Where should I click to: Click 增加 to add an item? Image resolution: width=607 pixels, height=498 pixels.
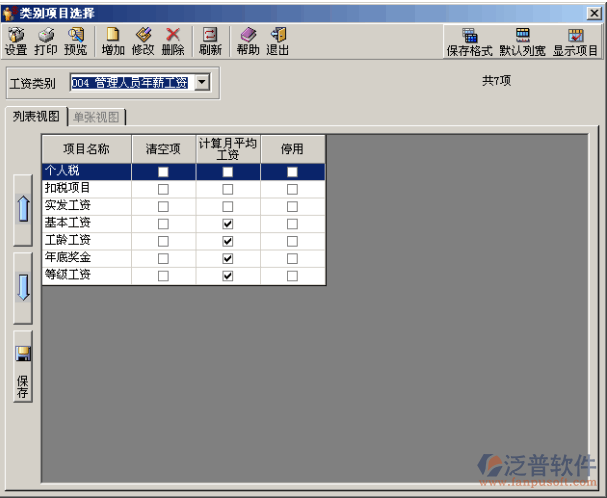click(113, 41)
